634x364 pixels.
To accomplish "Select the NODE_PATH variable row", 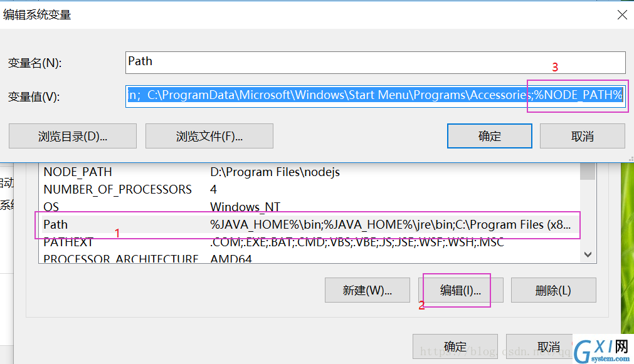I will [x=310, y=172].
